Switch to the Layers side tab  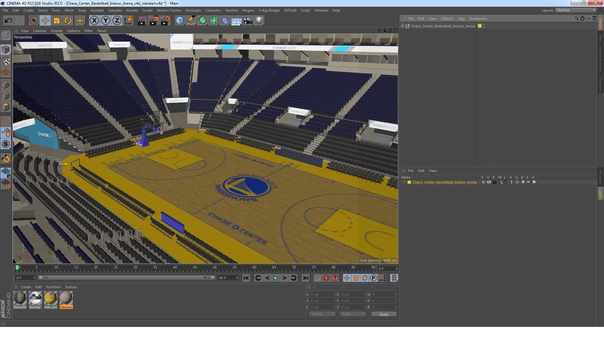(x=600, y=194)
